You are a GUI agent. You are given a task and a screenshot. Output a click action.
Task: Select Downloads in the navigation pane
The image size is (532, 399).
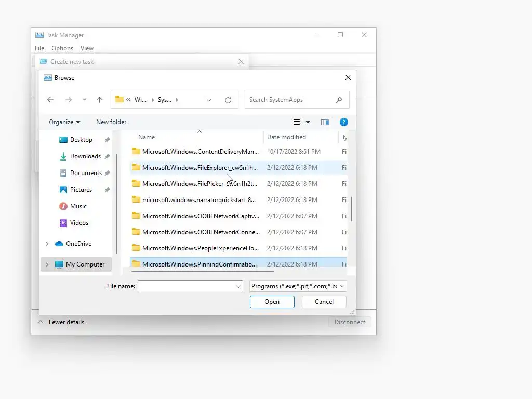[85, 156]
